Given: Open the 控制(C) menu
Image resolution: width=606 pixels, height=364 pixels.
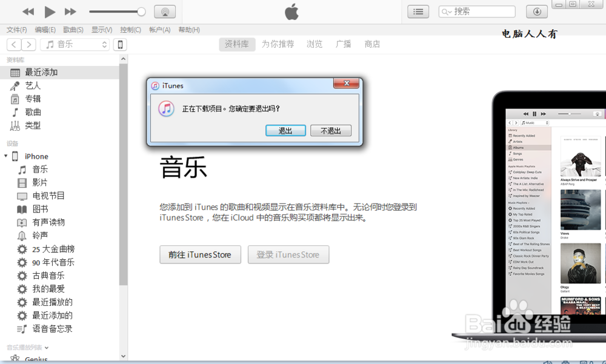Looking at the screenshot, I should 130,30.
